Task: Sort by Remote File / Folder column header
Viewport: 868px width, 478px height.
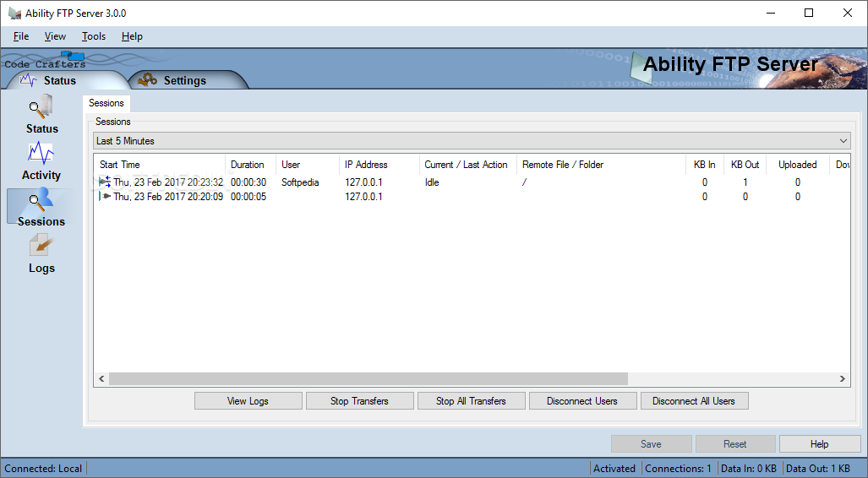Action: point(601,165)
